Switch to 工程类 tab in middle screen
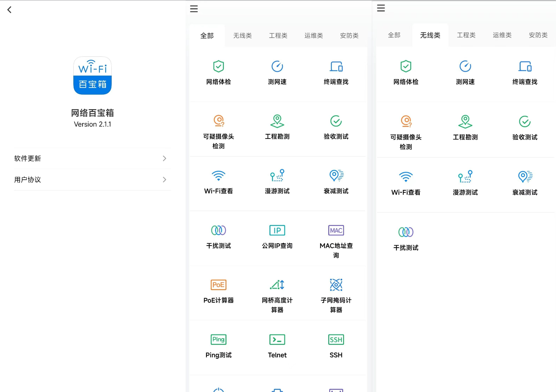 pyautogui.click(x=278, y=36)
